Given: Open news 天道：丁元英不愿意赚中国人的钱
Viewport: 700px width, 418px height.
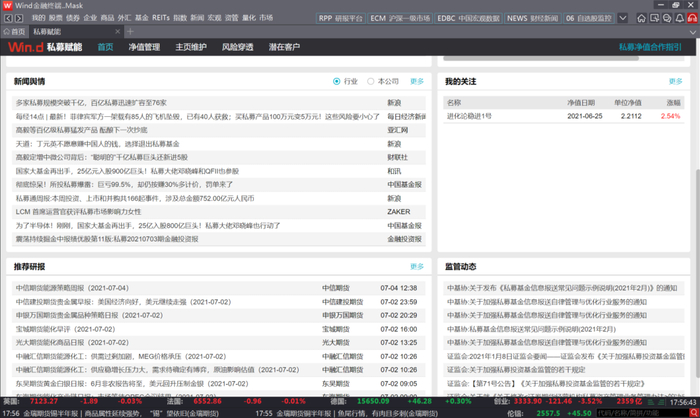Looking at the screenshot, I should point(97,144).
